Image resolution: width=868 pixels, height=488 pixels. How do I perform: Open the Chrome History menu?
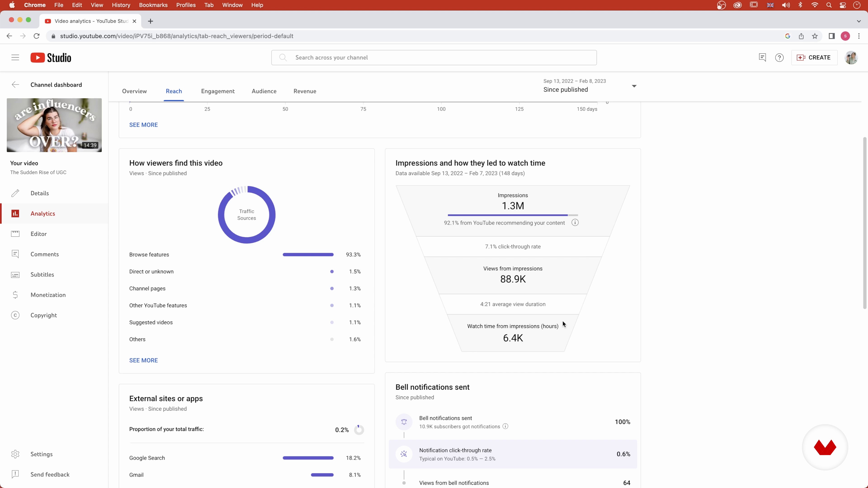click(121, 5)
